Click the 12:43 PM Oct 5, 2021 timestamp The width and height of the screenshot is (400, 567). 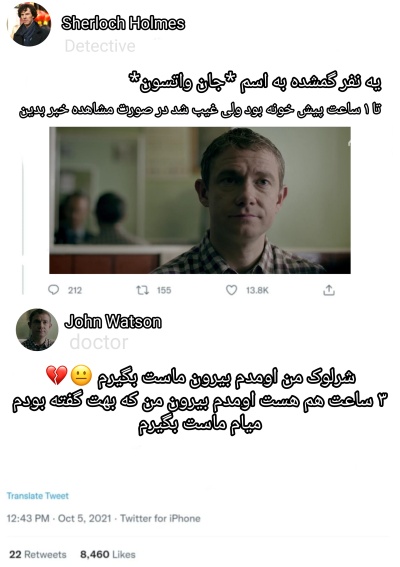(x=59, y=519)
